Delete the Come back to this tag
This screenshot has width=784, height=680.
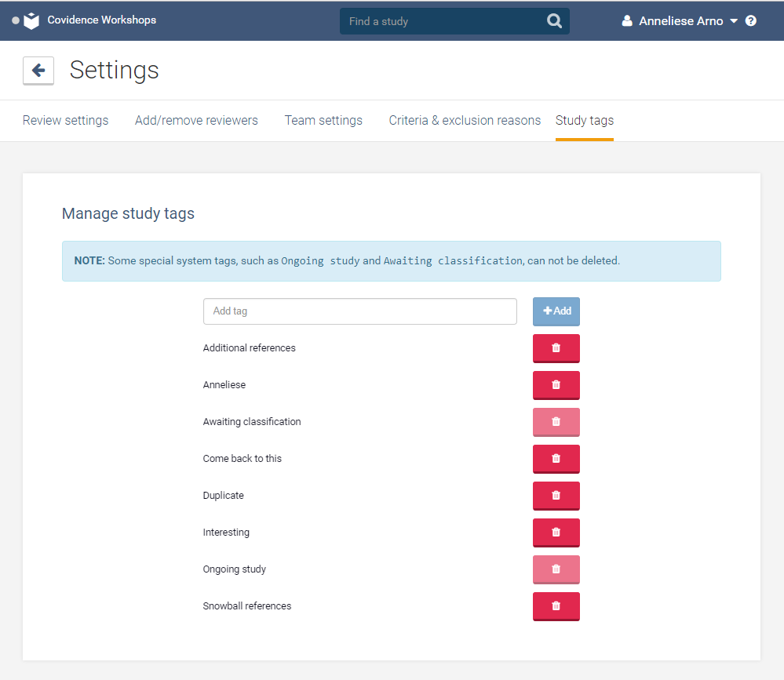click(x=556, y=459)
